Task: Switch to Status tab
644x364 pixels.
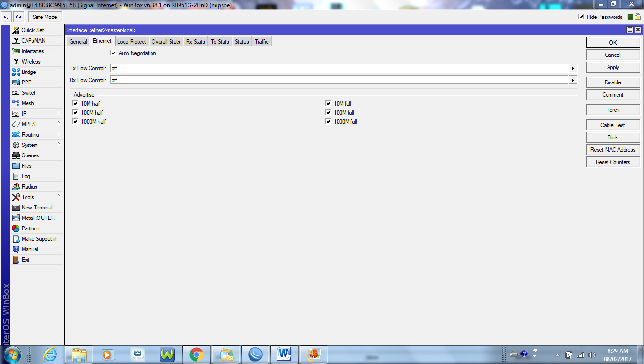Action: [241, 42]
